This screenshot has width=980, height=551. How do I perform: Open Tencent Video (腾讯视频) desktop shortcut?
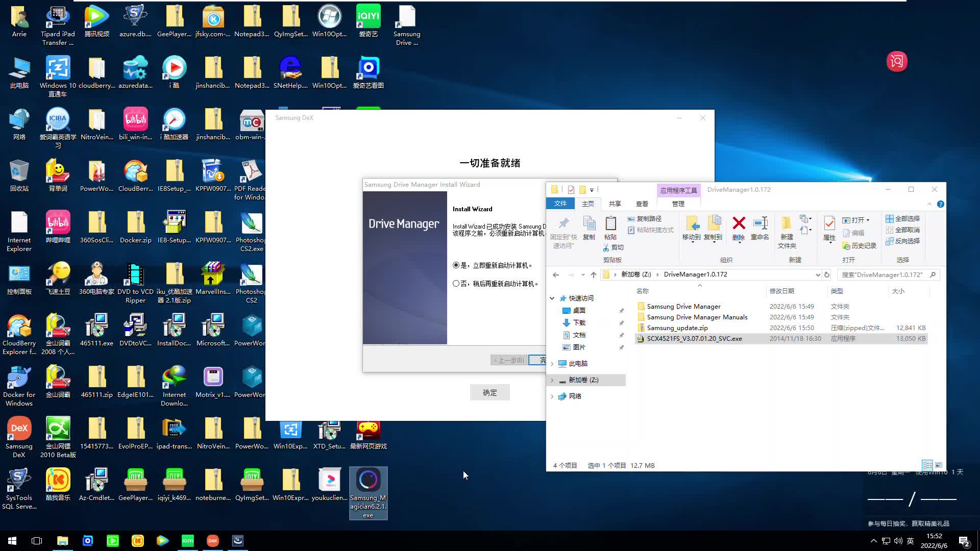96,21
